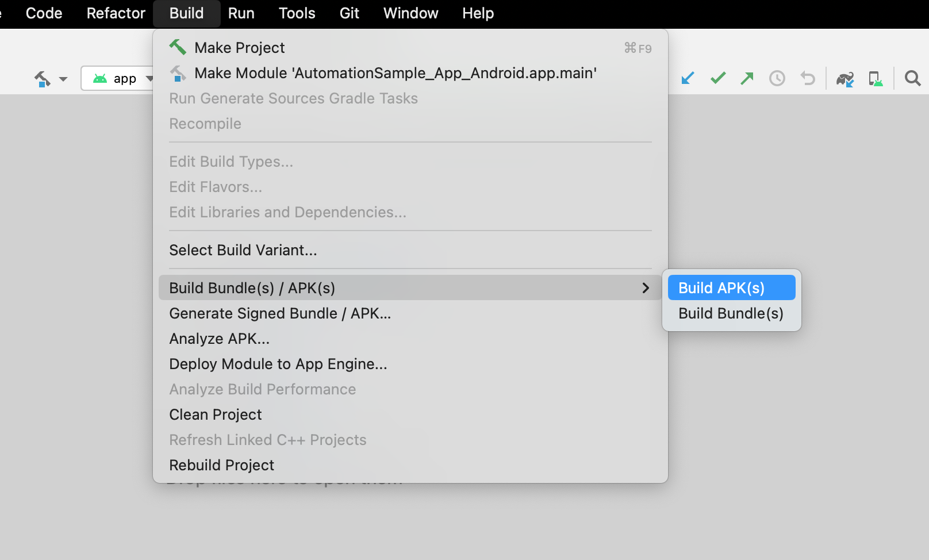Click the Search Everywhere magnifier icon
The height and width of the screenshot is (560, 929).
[912, 78]
